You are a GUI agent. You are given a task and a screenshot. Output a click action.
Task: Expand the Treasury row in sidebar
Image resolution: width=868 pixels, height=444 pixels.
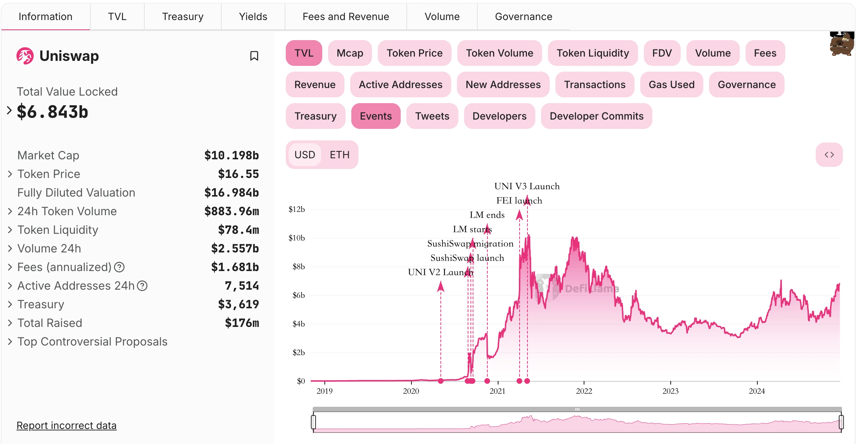(x=10, y=304)
